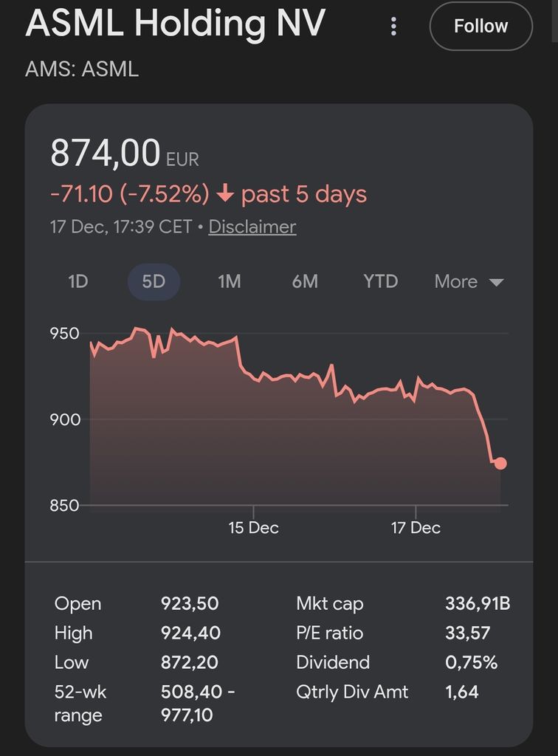Select the 5D time range
This screenshot has width=558, height=756.
click(154, 281)
